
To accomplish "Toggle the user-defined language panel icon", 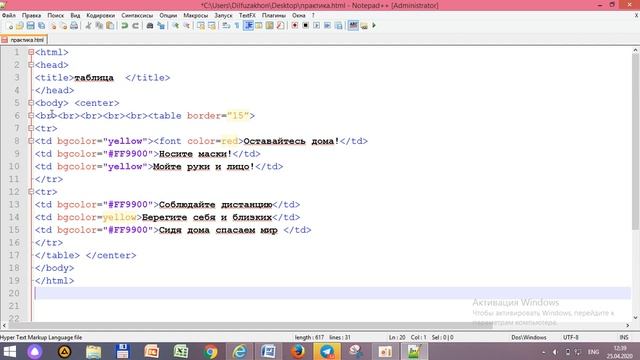I will (x=259, y=26).
